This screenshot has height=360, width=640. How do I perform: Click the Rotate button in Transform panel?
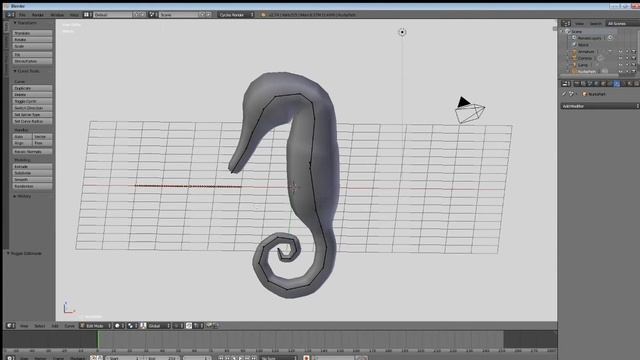(32, 40)
